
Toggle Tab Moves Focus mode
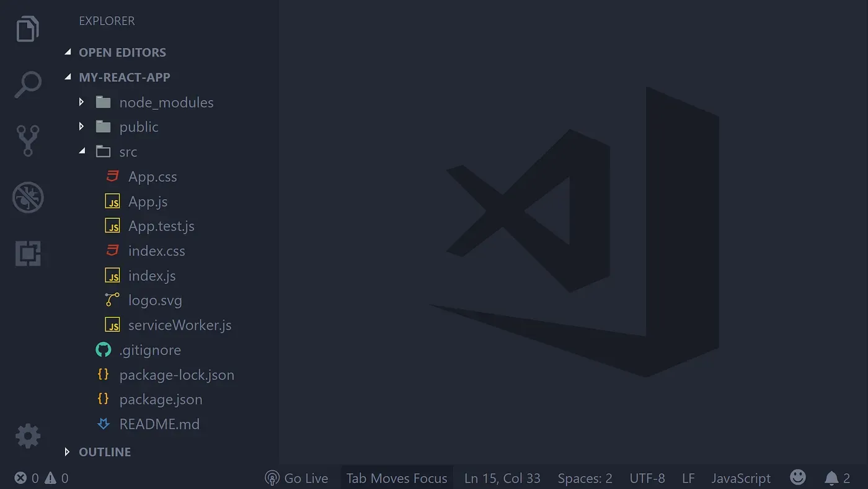(x=397, y=478)
